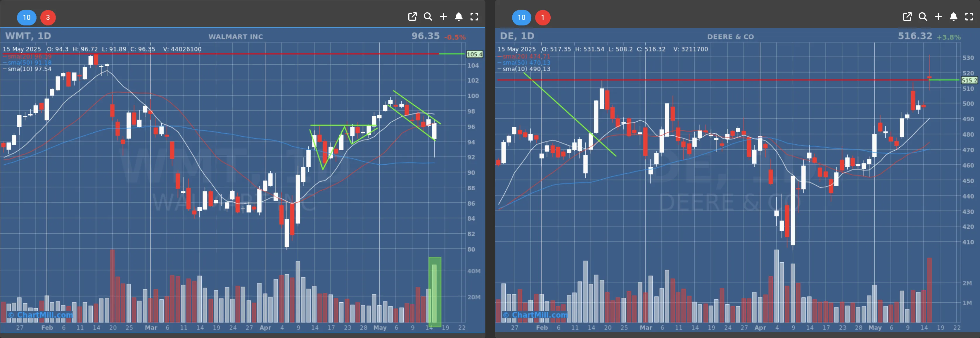Click sma(50) 91.18 legend on WMT chart
Image resolution: width=980 pixels, height=338 pixels.
pyautogui.click(x=27, y=62)
